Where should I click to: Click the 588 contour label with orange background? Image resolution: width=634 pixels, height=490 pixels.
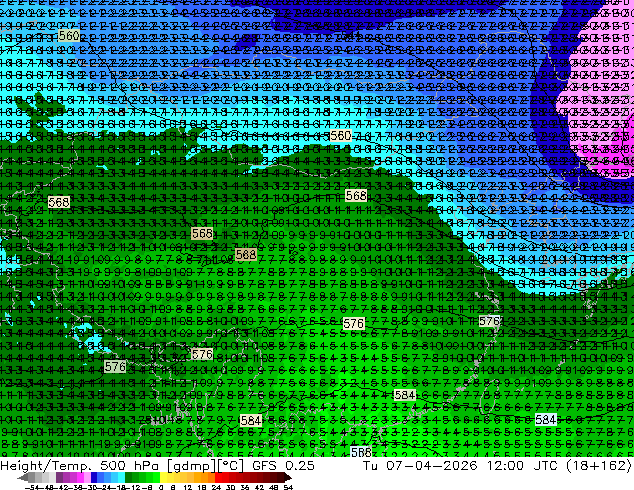(245, 254)
